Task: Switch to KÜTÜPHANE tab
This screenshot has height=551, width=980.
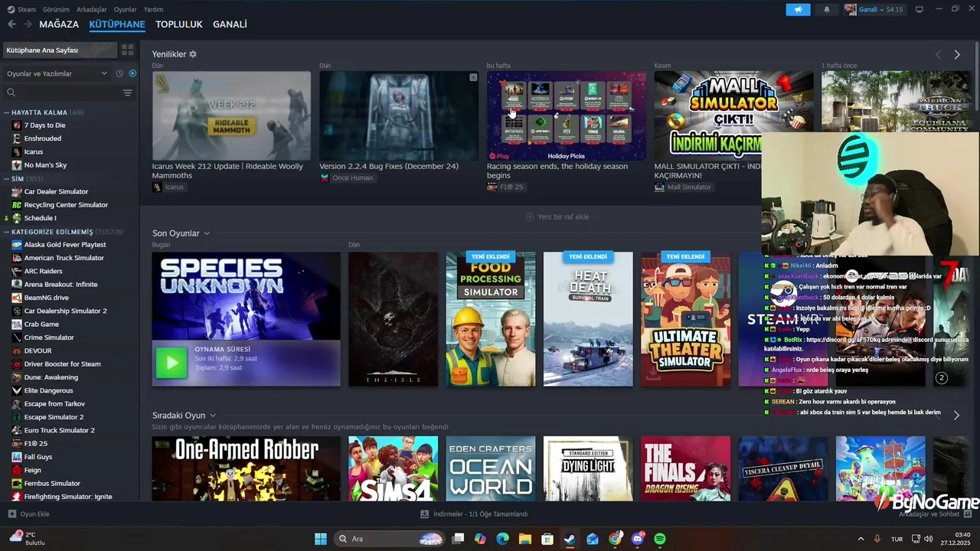Action: (117, 24)
